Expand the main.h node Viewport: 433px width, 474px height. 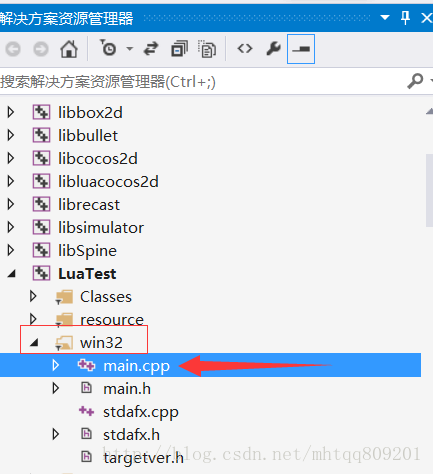56,388
